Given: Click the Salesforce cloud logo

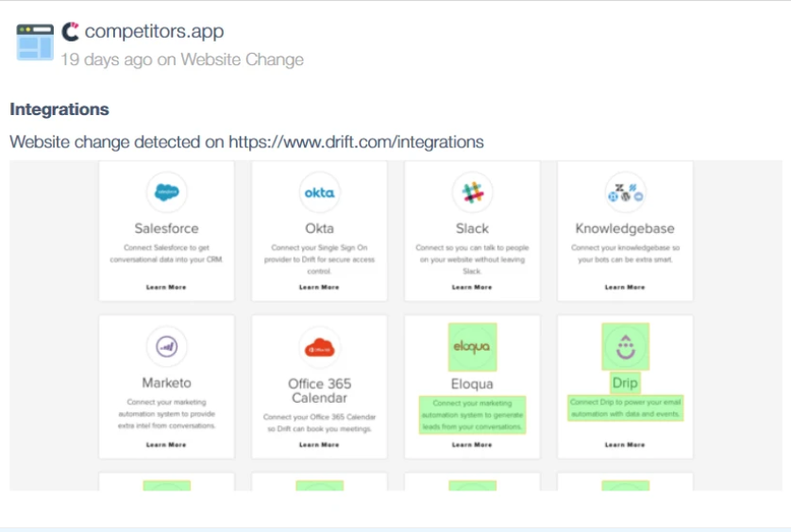Looking at the screenshot, I should point(166,192).
